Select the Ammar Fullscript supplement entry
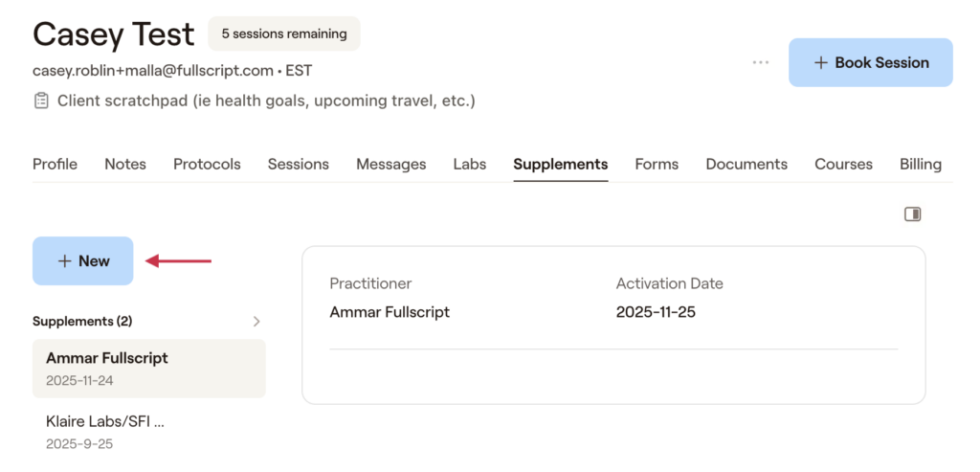 point(148,368)
